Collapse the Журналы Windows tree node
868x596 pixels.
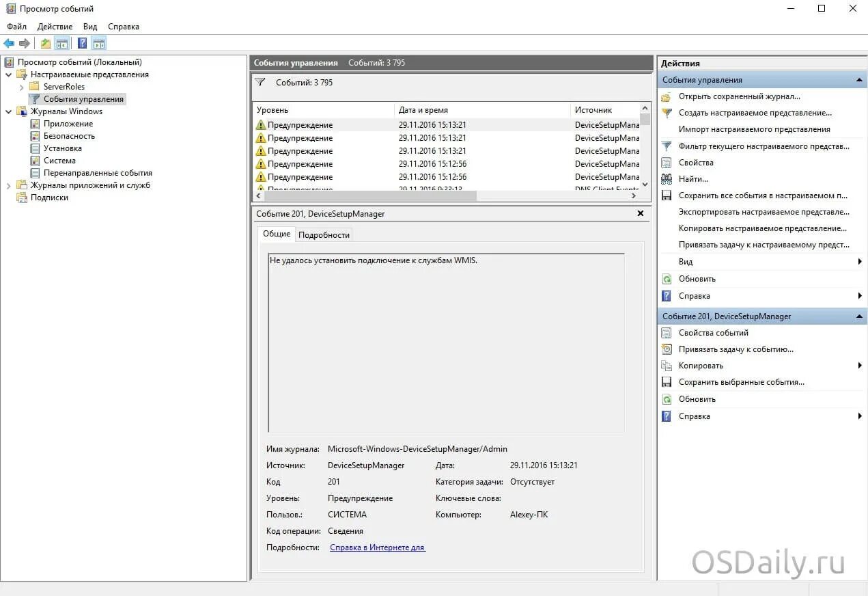point(9,111)
